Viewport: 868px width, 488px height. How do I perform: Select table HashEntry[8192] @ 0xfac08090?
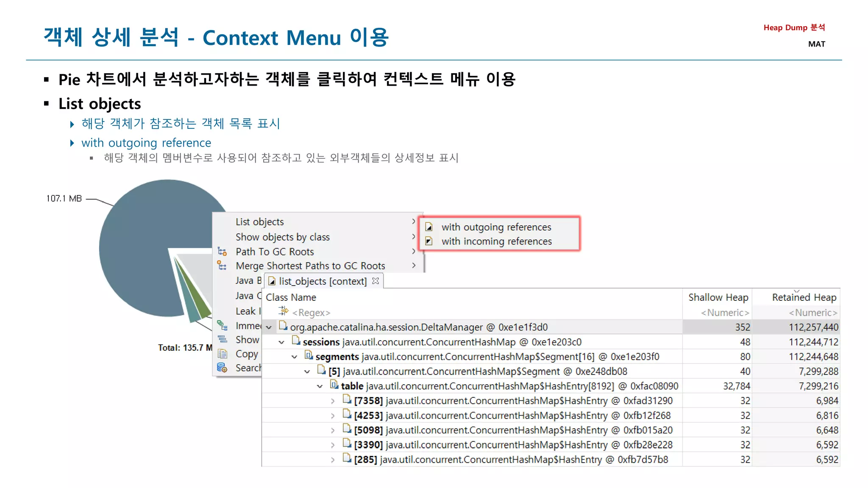(509, 386)
